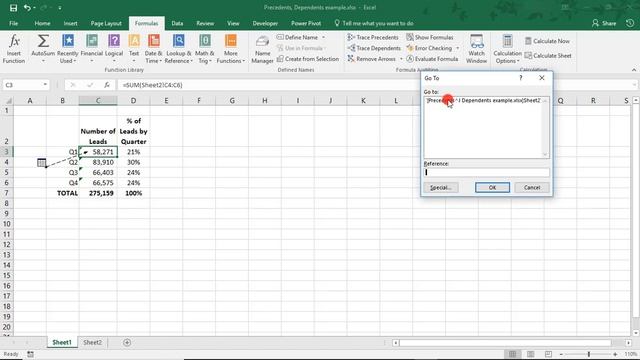
Task: Click the AutoSum sigma icon
Action: (x=43, y=41)
